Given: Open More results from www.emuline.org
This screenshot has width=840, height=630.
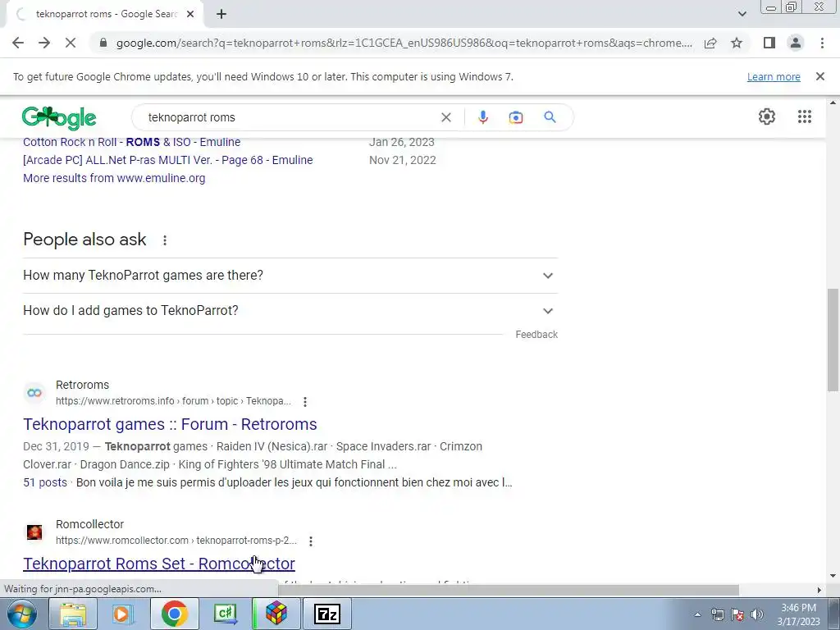Looking at the screenshot, I should click(x=114, y=178).
